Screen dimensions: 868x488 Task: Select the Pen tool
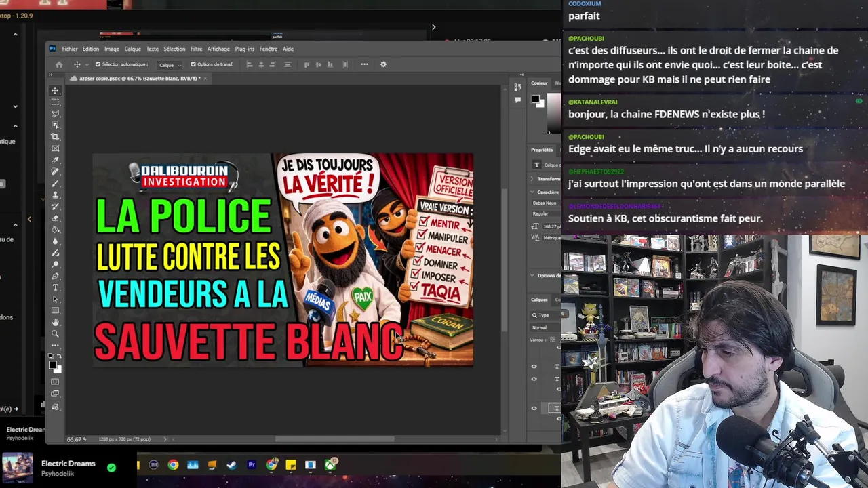[56, 276]
